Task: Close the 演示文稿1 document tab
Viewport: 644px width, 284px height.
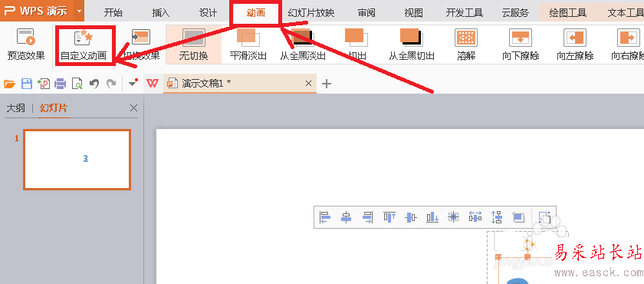Action: coord(309,84)
